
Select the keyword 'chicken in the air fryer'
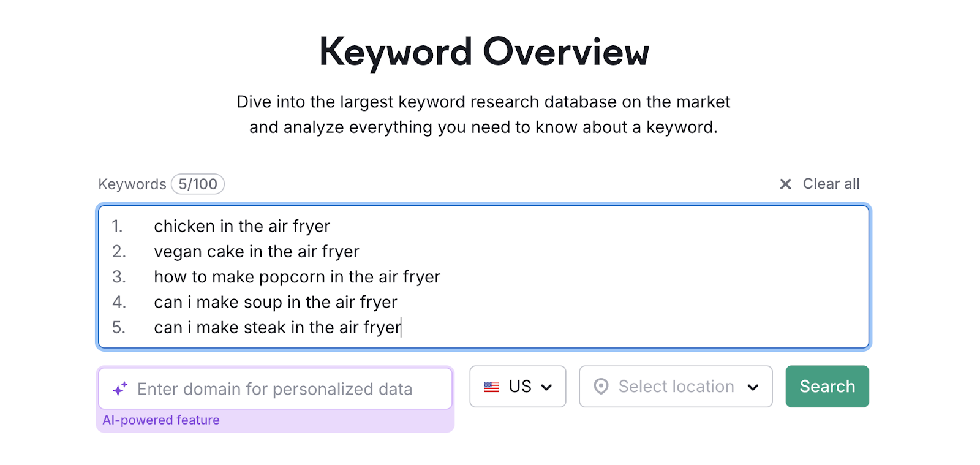pyautogui.click(x=241, y=226)
